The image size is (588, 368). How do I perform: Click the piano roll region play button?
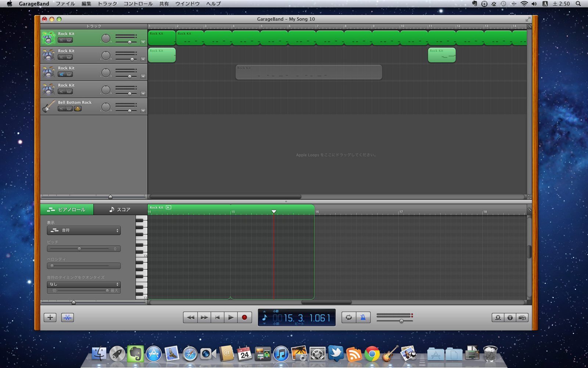tap(168, 207)
